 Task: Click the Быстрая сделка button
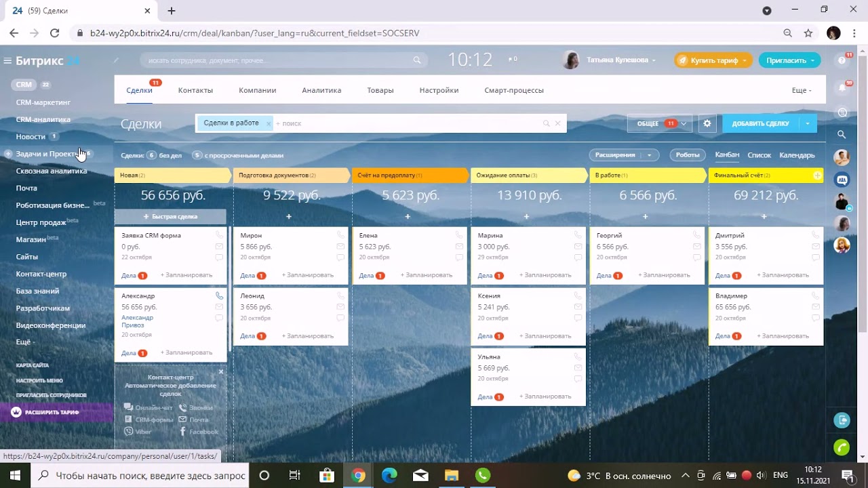point(170,217)
